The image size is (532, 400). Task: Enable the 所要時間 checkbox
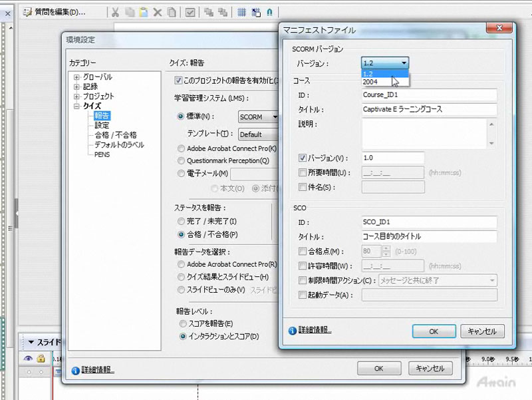(303, 173)
